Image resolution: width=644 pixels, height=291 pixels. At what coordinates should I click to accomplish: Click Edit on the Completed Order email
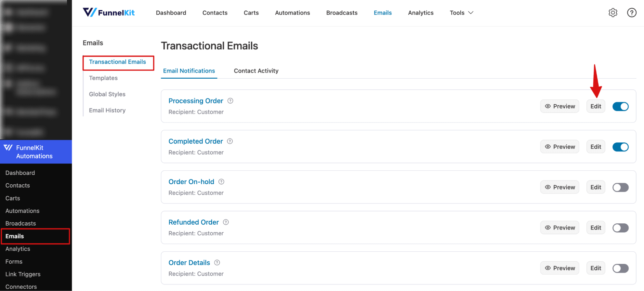[x=595, y=147]
